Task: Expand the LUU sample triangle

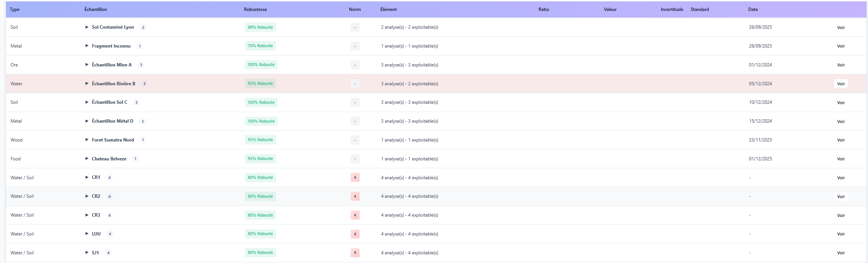Action: [87, 234]
